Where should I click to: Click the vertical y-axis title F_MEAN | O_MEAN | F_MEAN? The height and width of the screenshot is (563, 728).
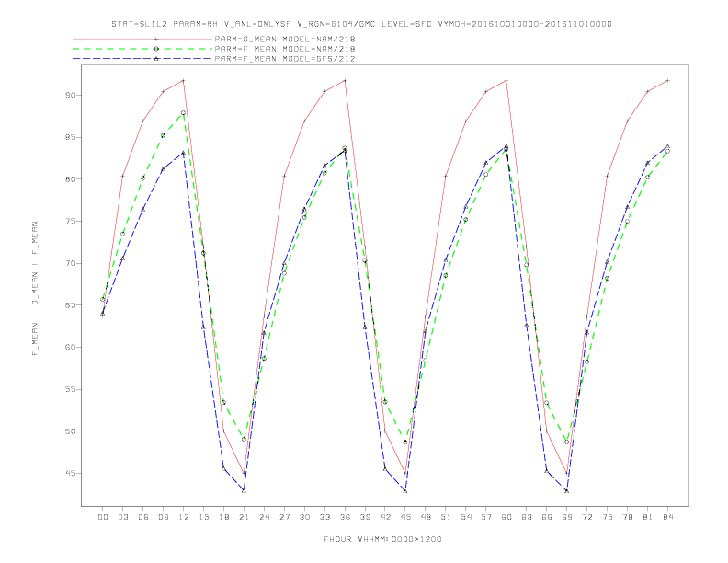coord(35,289)
